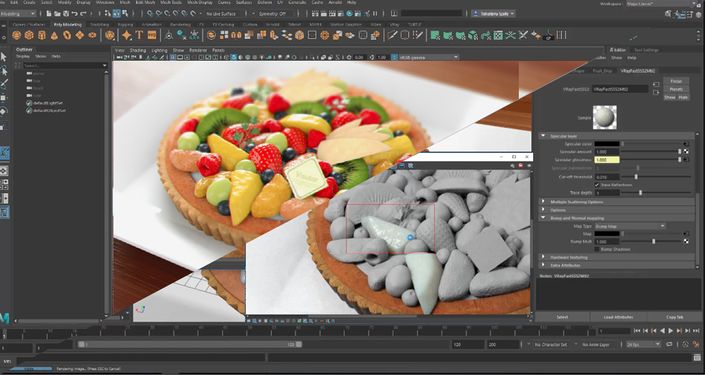Create a polygon torus from the shelf
The image size is (705, 375).
pos(67,35)
